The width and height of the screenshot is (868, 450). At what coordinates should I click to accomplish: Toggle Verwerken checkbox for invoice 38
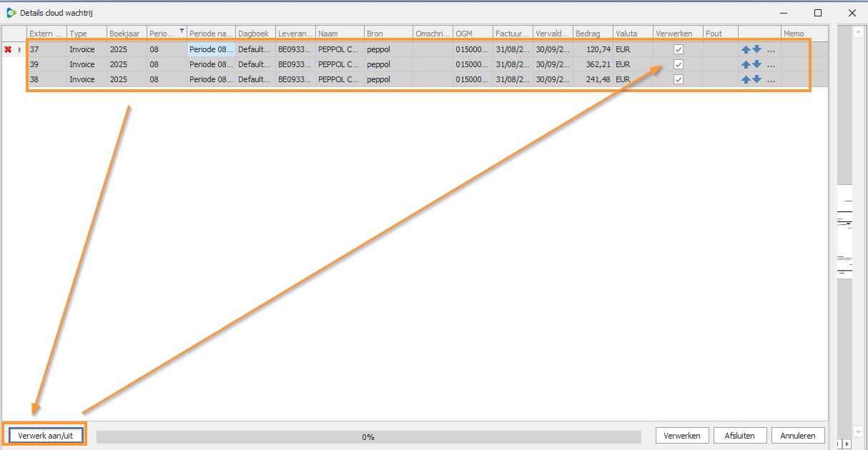click(x=679, y=79)
